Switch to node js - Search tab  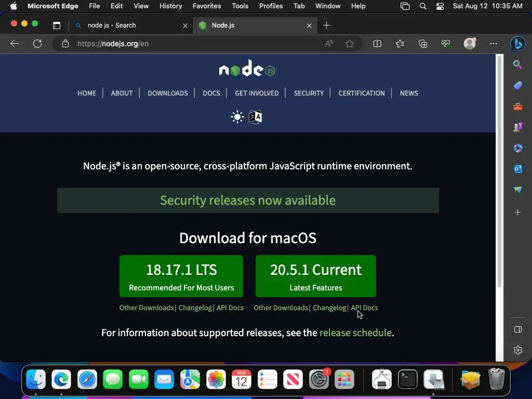(x=130, y=25)
